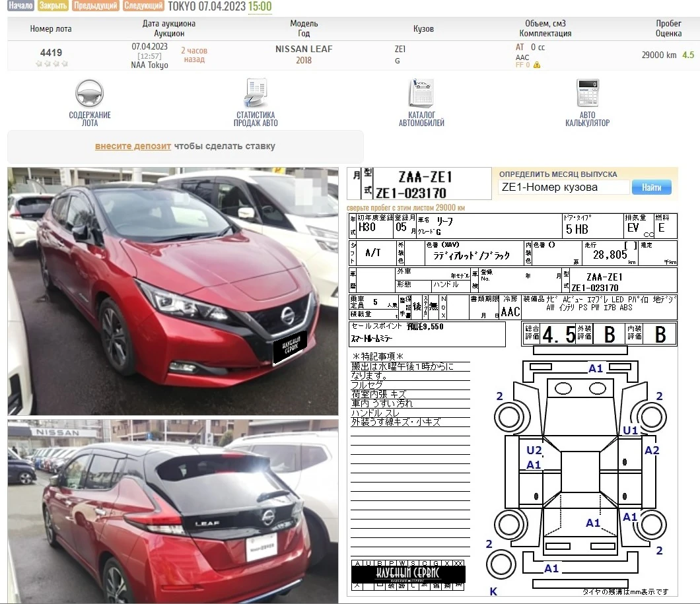Click the Объем Комплектация column header
Screen dimensions: 700x604
coord(545,28)
